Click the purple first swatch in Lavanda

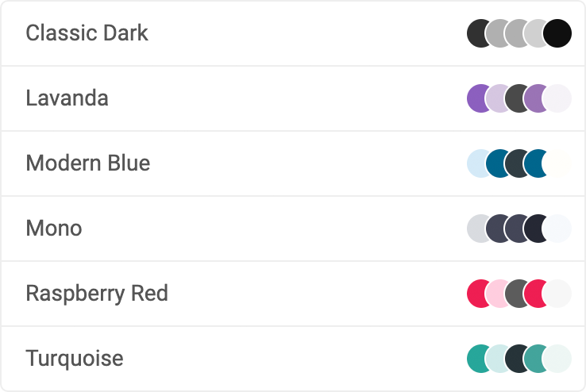476,98
